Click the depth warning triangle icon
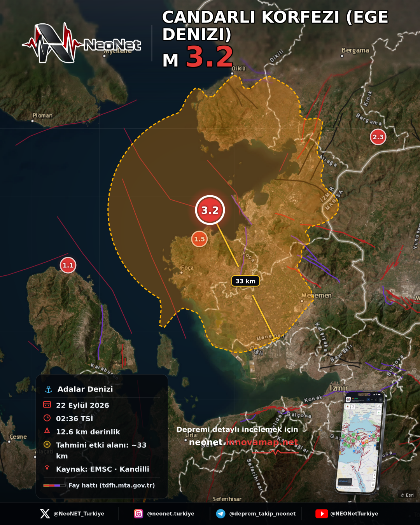The image size is (420, 525). click(47, 430)
